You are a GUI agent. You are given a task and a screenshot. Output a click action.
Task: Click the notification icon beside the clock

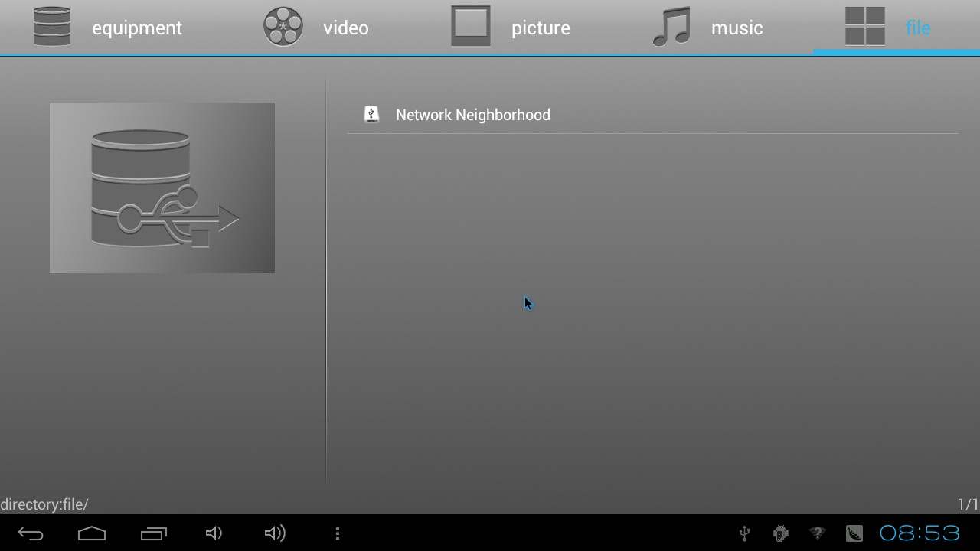coord(854,533)
